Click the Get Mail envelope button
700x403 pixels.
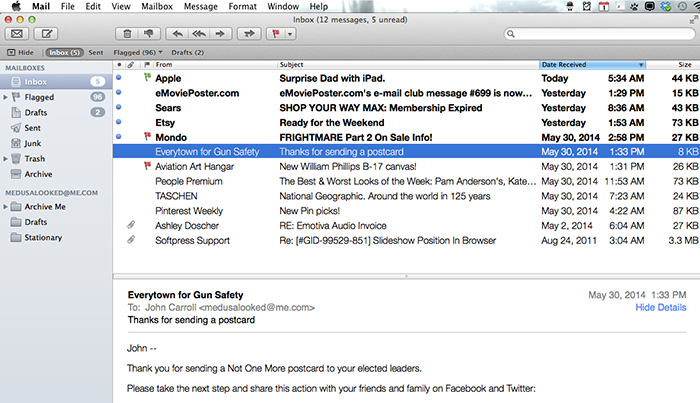pyautogui.click(x=17, y=33)
